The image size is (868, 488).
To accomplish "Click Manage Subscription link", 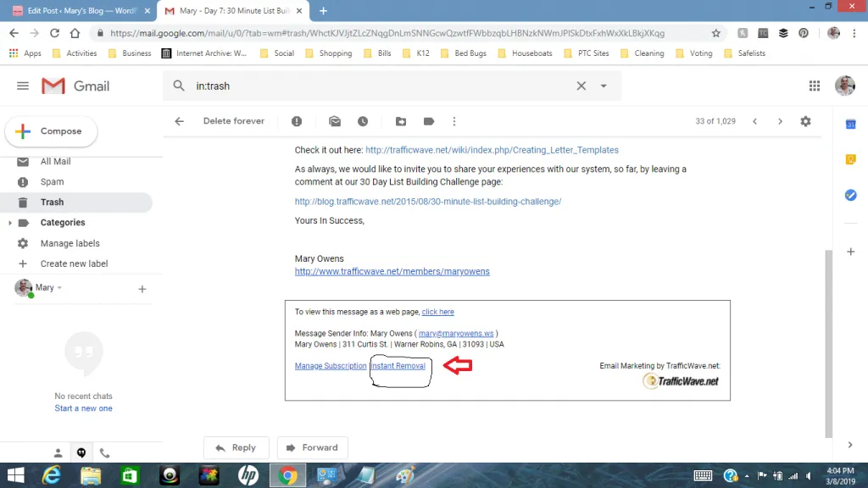I will coord(331,366).
